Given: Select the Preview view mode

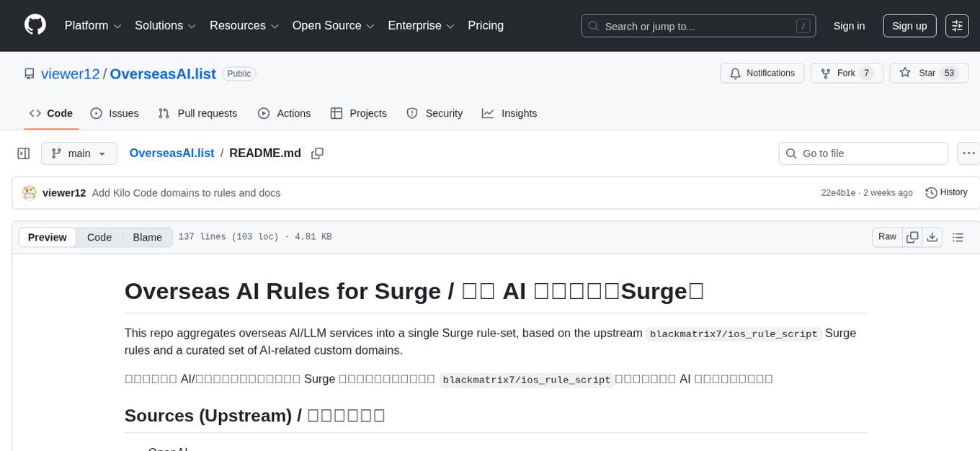Looking at the screenshot, I should coord(48,237).
